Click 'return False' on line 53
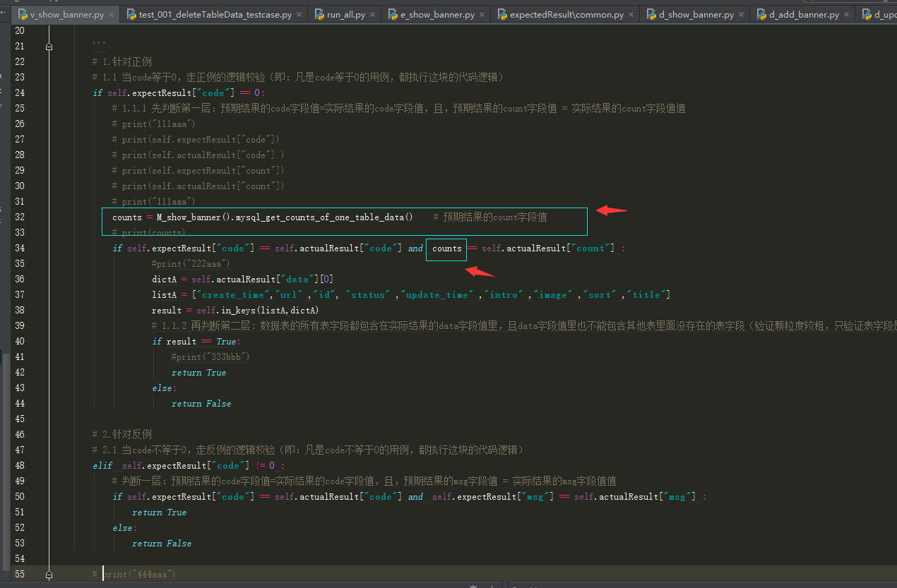The height and width of the screenshot is (588, 897). 162,543
